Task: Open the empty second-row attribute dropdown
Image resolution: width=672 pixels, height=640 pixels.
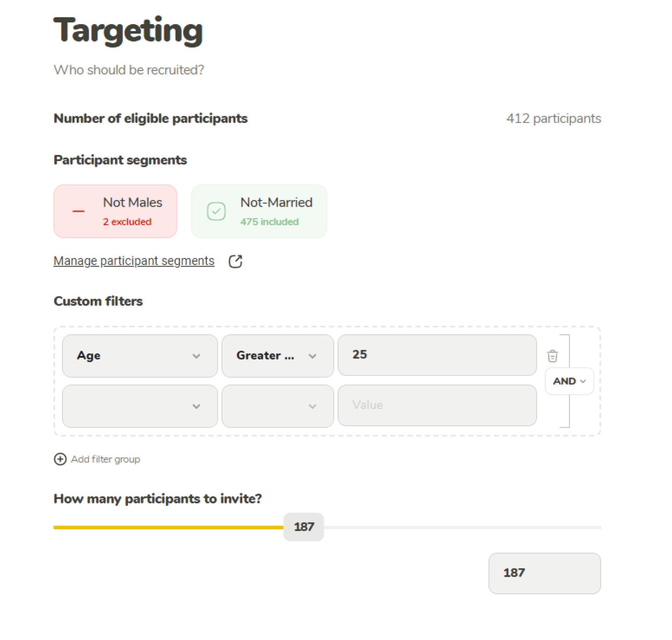Action: click(139, 406)
